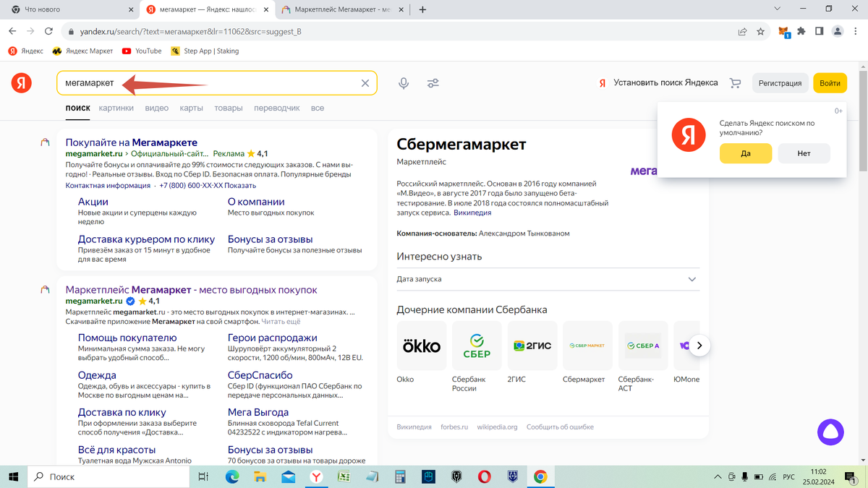Open the Excel taskbar icon
This screenshot has height=488, width=868.
tap(344, 476)
